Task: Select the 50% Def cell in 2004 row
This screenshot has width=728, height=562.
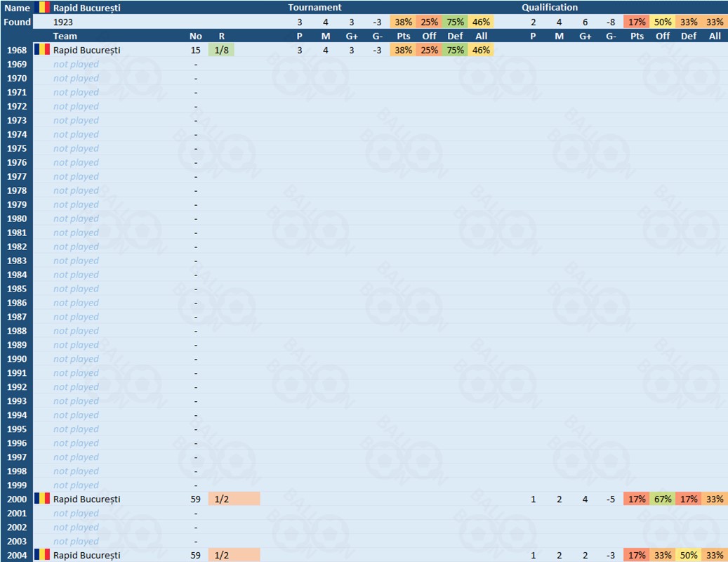Action: point(689,555)
